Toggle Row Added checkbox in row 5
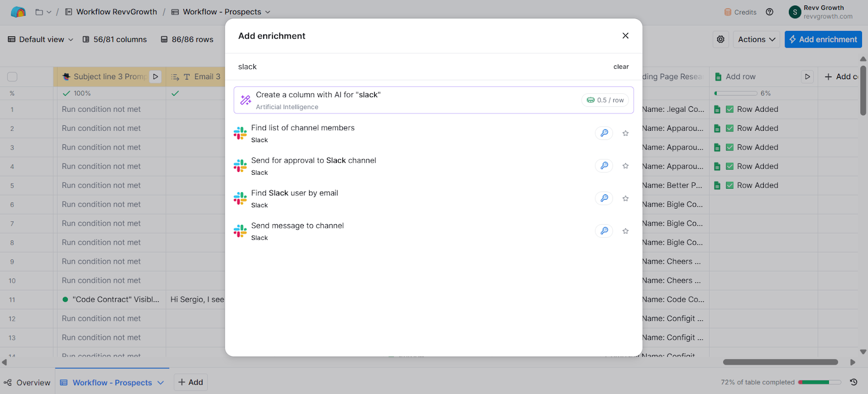Image resolution: width=868 pixels, height=394 pixels. pyautogui.click(x=730, y=185)
